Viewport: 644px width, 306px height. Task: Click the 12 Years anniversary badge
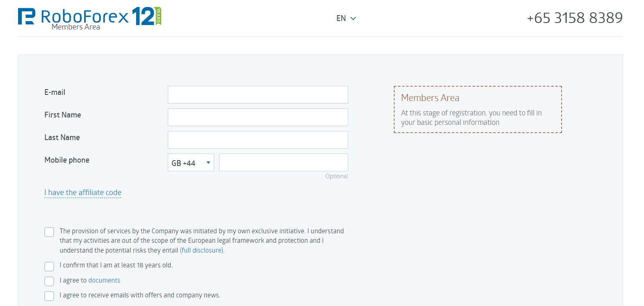click(146, 16)
